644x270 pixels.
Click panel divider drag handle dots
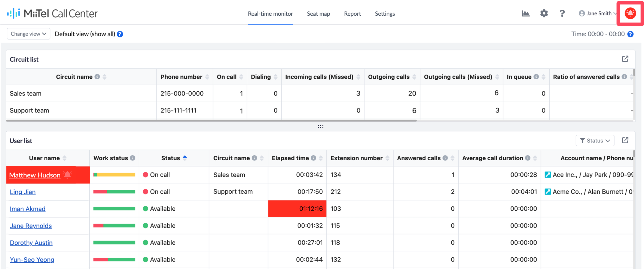coord(321,127)
